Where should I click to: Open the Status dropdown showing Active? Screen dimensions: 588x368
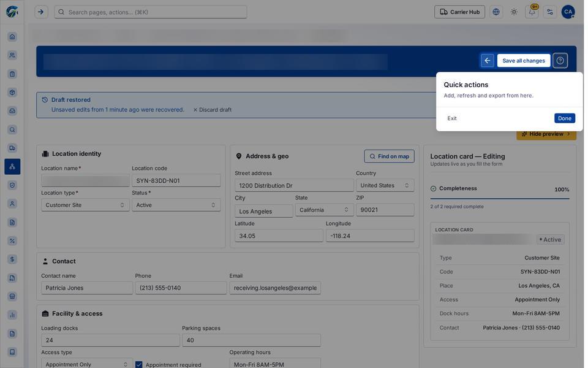176,205
